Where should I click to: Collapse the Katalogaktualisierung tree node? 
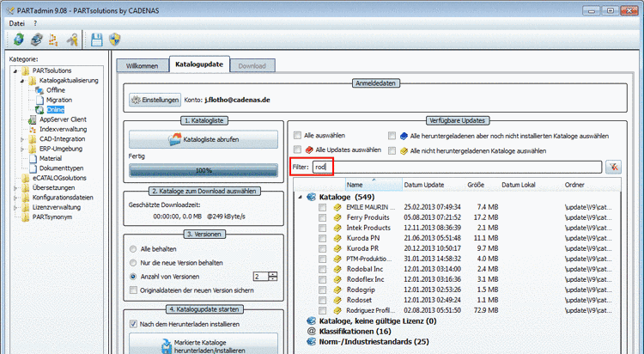22,81
